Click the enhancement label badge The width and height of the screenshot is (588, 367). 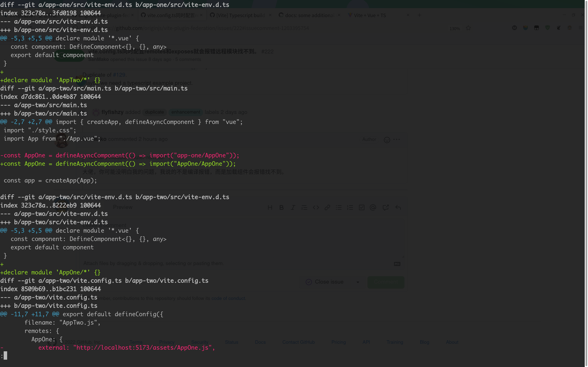[x=186, y=112]
